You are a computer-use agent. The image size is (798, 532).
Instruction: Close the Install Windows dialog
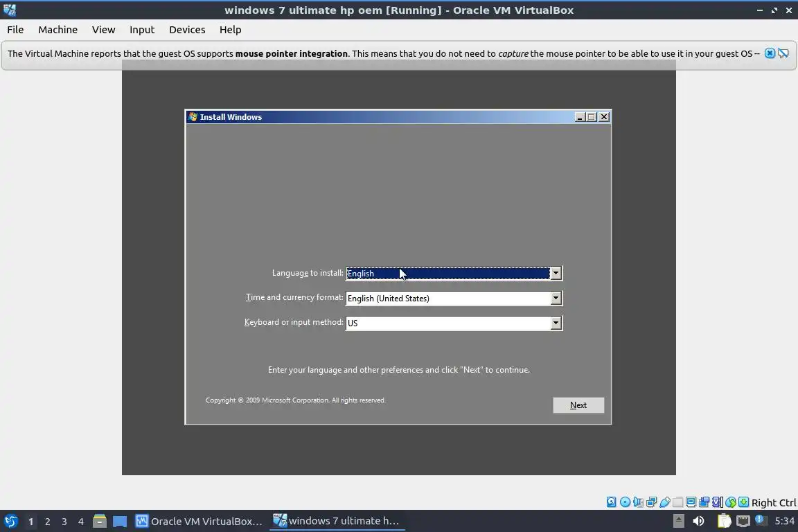click(x=604, y=117)
